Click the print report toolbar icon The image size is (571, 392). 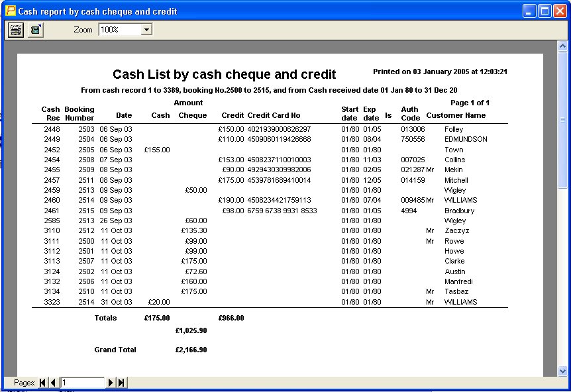pos(16,30)
